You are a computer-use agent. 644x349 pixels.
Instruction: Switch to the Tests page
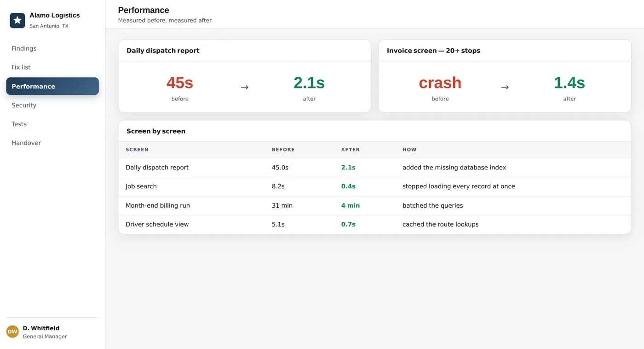[52, 124]
